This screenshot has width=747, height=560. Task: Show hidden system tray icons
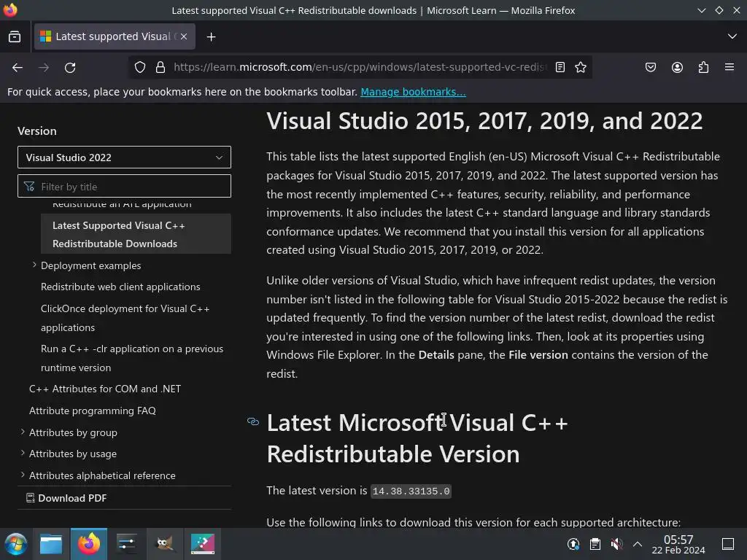638,544
